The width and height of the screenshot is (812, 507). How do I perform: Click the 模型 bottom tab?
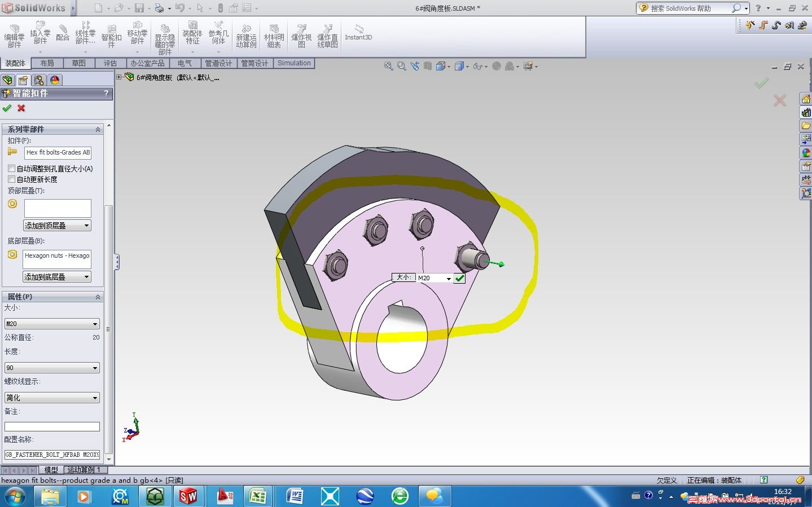click(51, 470)
